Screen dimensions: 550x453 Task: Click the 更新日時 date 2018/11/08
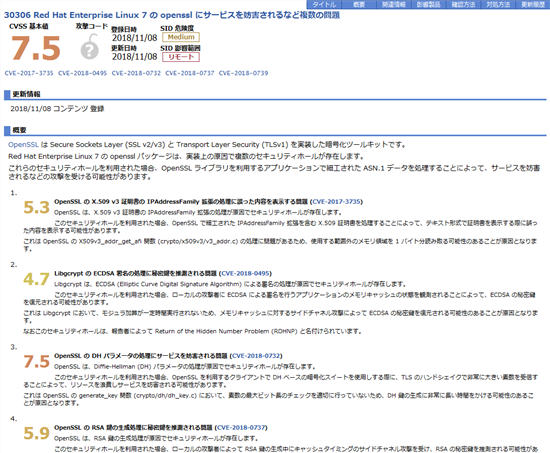click(134, 57)
